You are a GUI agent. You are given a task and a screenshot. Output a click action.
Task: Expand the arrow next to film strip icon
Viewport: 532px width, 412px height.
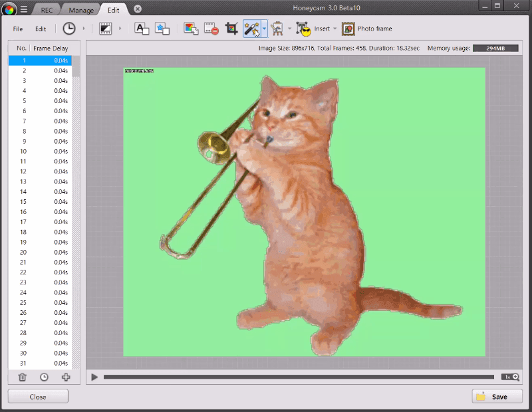(120, 29)
